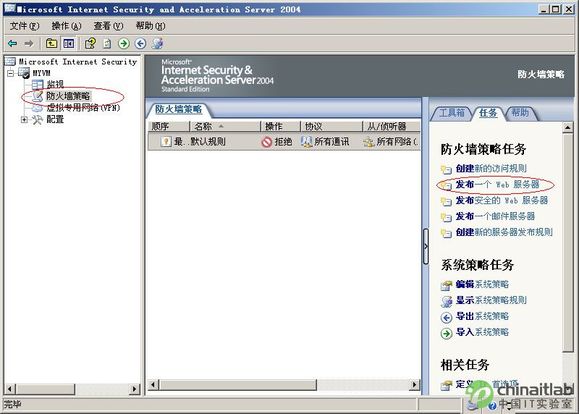Viewport: 579px width, 414px height.
Task: Click the green import arrow toolbar icon
Action: coord(124,44)
